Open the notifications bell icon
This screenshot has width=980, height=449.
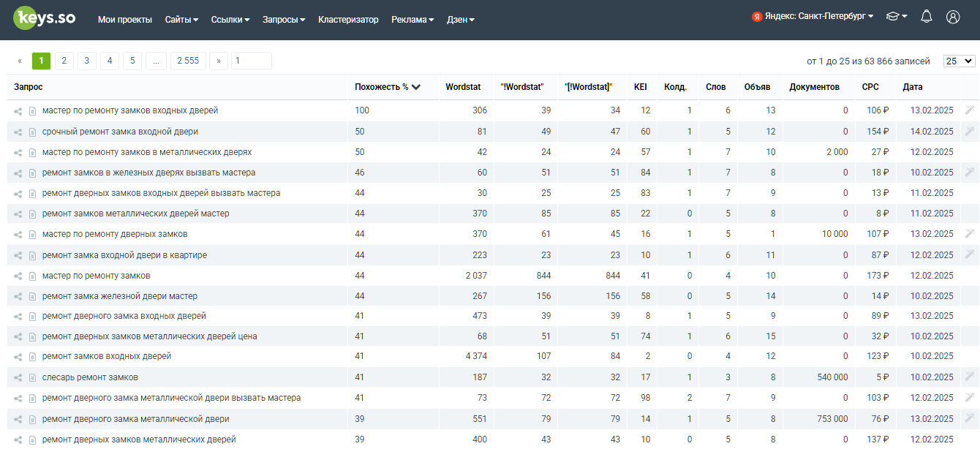point(927,17)
